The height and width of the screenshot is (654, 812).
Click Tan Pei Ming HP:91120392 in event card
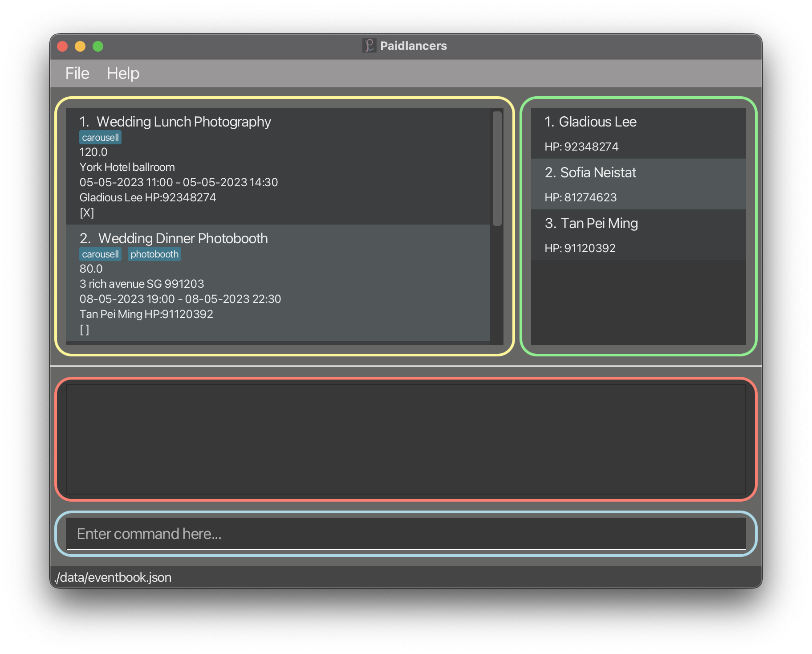(146, 314)
